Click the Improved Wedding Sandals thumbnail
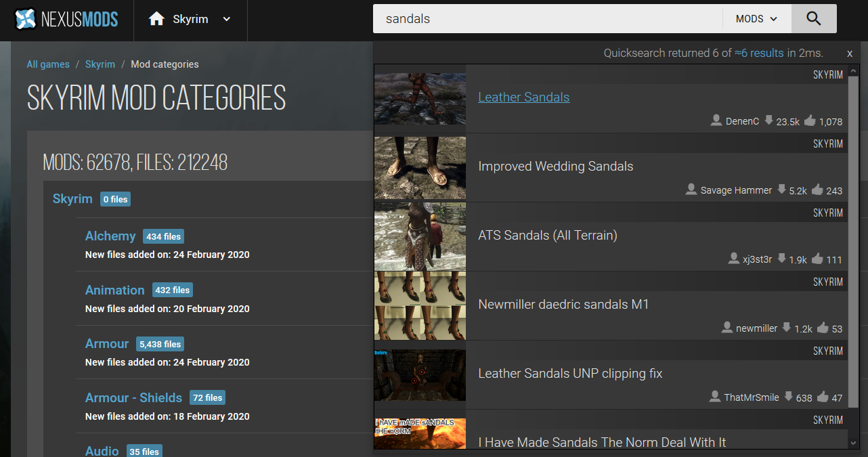Screen dimensions: 868x457 tap(420, 168)
